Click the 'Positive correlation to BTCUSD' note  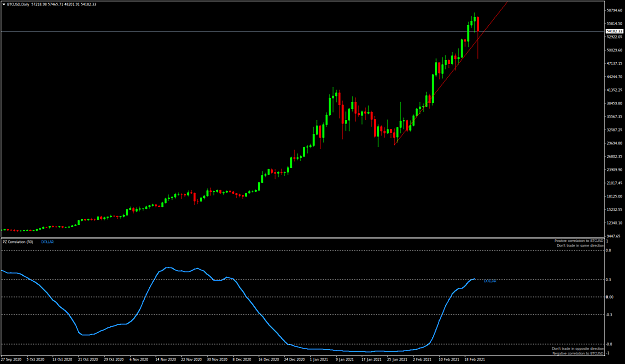pyautogui.click(x=579, y=241)
